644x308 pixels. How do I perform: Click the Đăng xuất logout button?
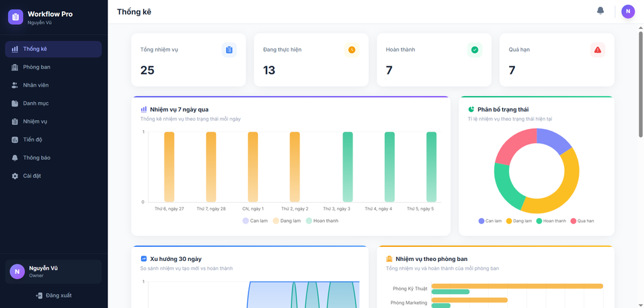(54, 295)
